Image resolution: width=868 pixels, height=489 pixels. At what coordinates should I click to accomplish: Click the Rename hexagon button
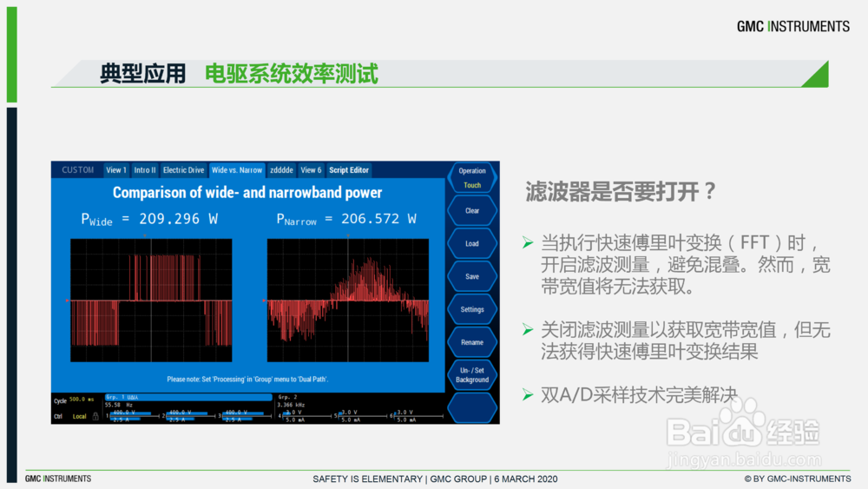tap(472, 342)
